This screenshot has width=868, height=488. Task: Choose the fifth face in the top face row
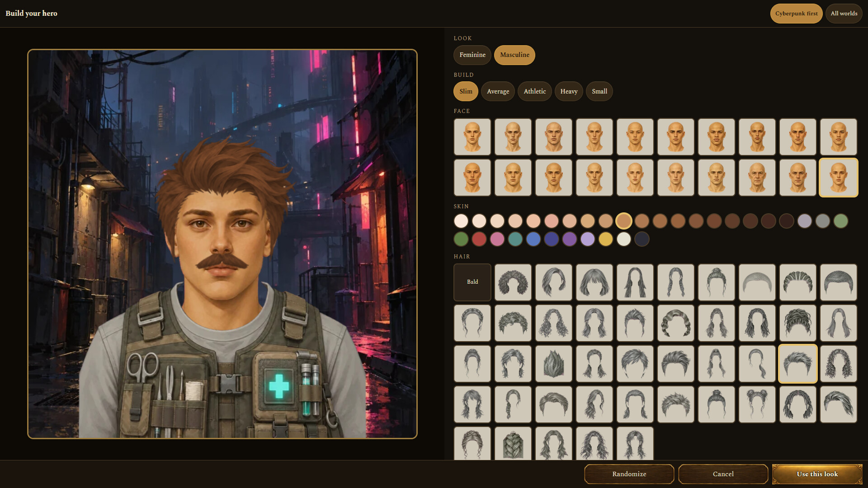(635, 137)
